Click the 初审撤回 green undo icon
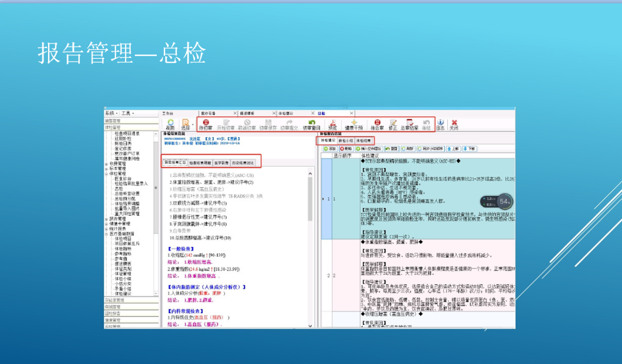Screen dimensions: 622x364 [x=311, y=124]
